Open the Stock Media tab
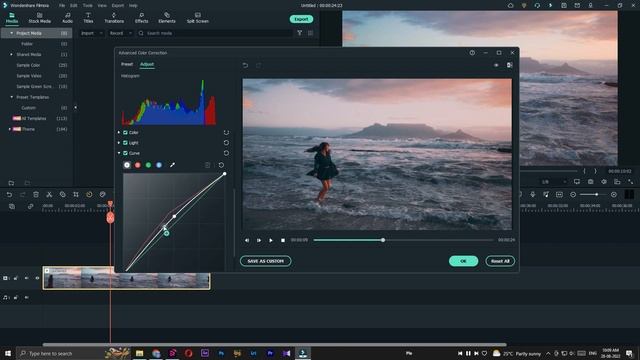This screenshot has width=640, height=360. (40, 18)
